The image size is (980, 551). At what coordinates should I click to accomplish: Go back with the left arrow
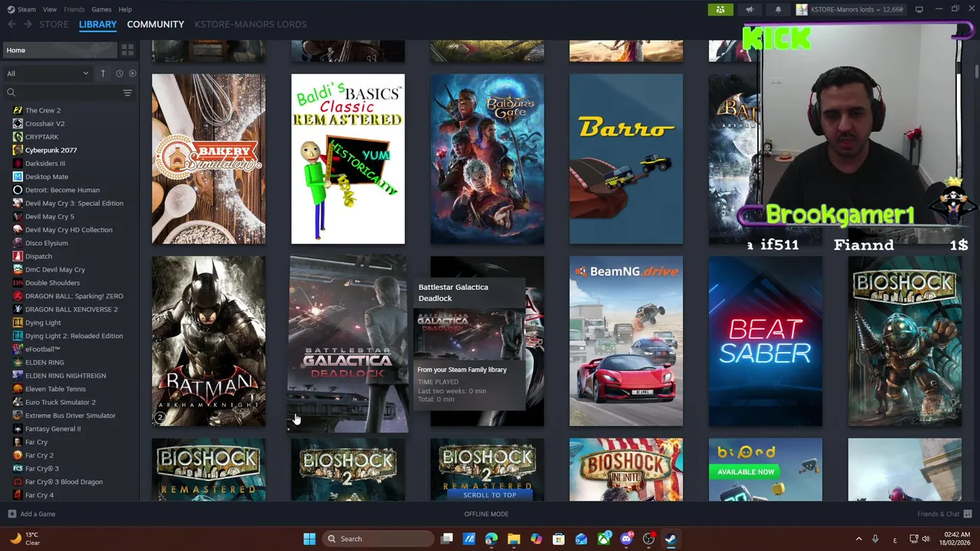11,24
